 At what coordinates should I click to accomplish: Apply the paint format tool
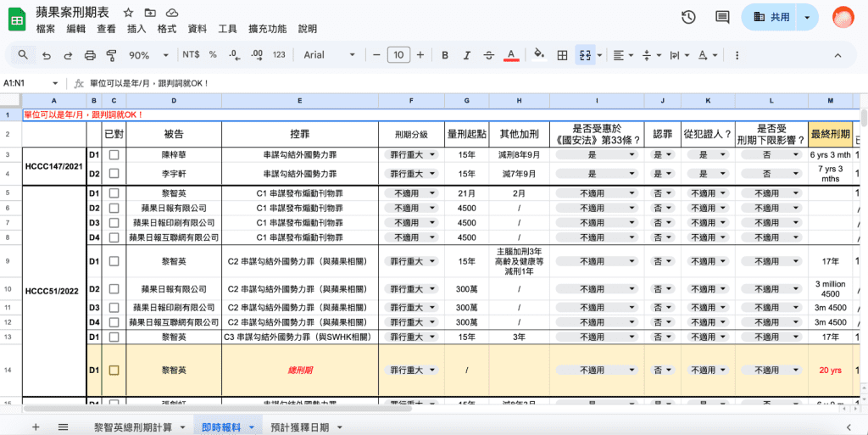point(111,55)
